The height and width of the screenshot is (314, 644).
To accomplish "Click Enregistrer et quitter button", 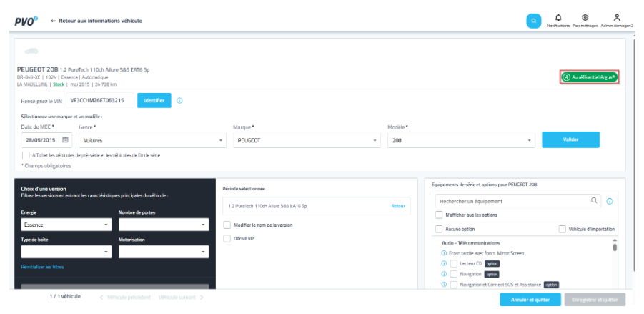I will tap(595, 300).
